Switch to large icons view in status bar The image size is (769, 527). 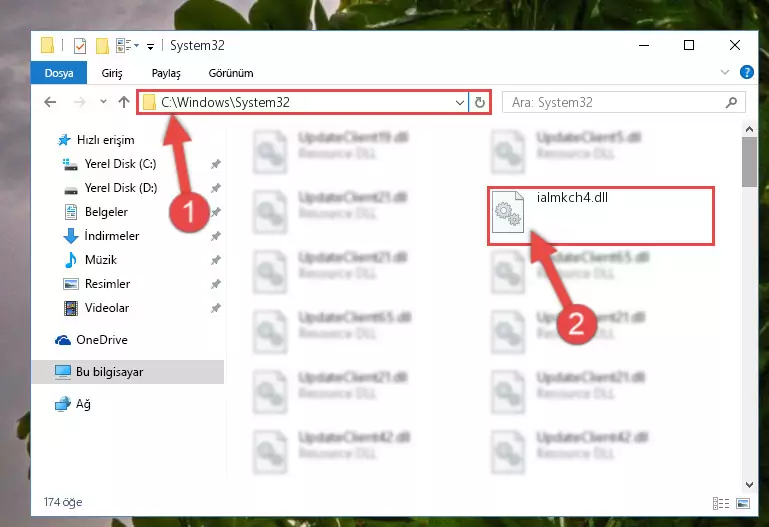(x=743, y=503)
